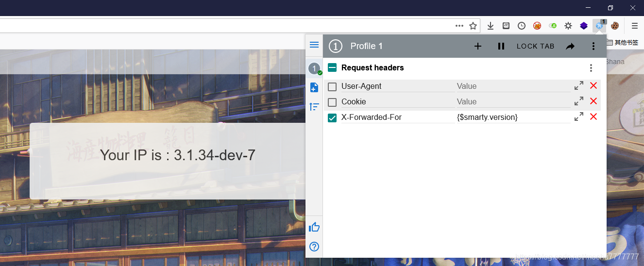Delete X-Forwarded-For header row
Viewport: 644px width, 266px height.
click(593, 116)
